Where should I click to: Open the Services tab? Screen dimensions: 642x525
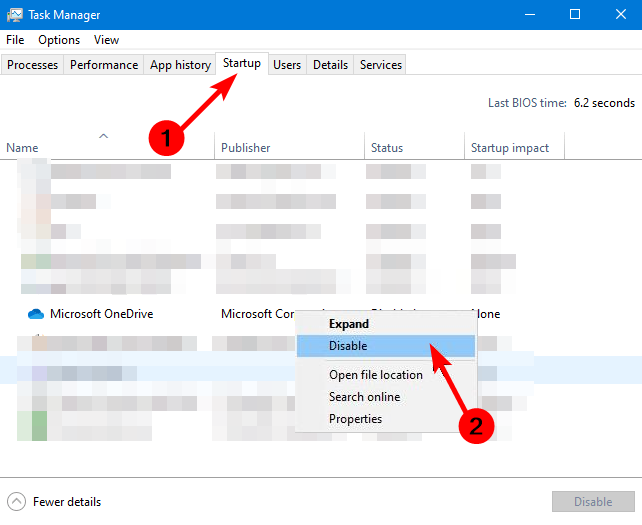pos(381,65)
